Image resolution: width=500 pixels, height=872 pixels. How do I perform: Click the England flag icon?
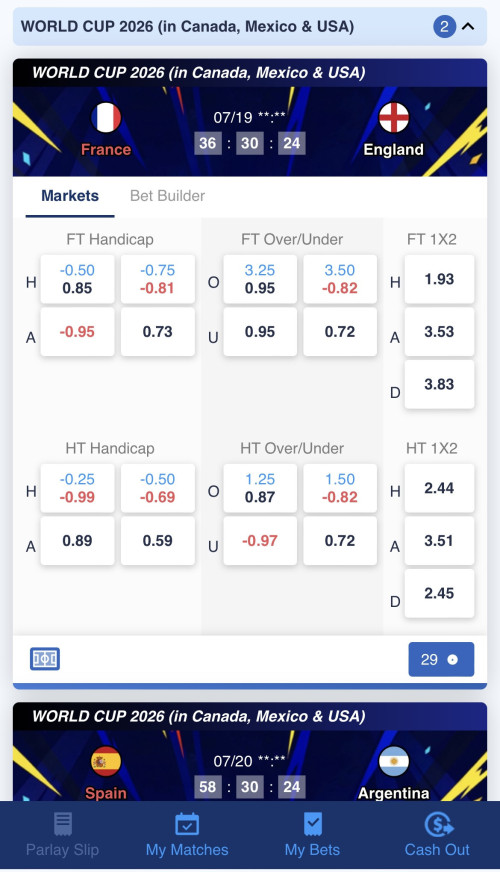394,118
